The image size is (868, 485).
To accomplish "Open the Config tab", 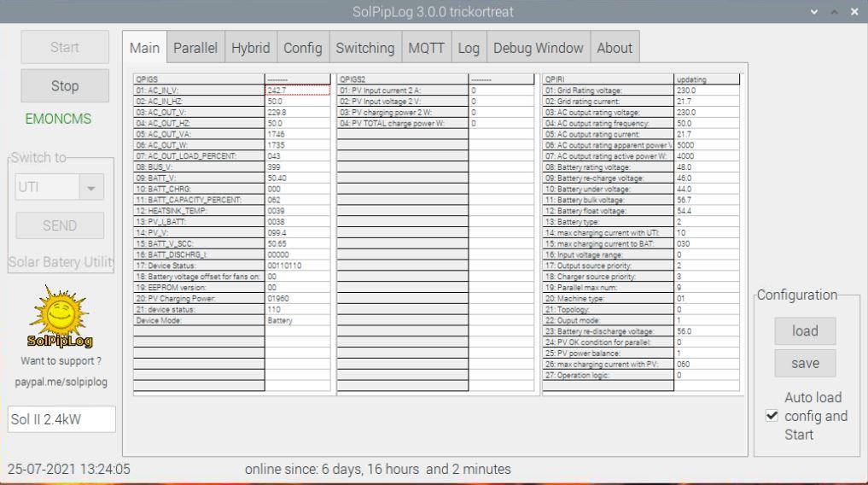I will tap(303, 48).
